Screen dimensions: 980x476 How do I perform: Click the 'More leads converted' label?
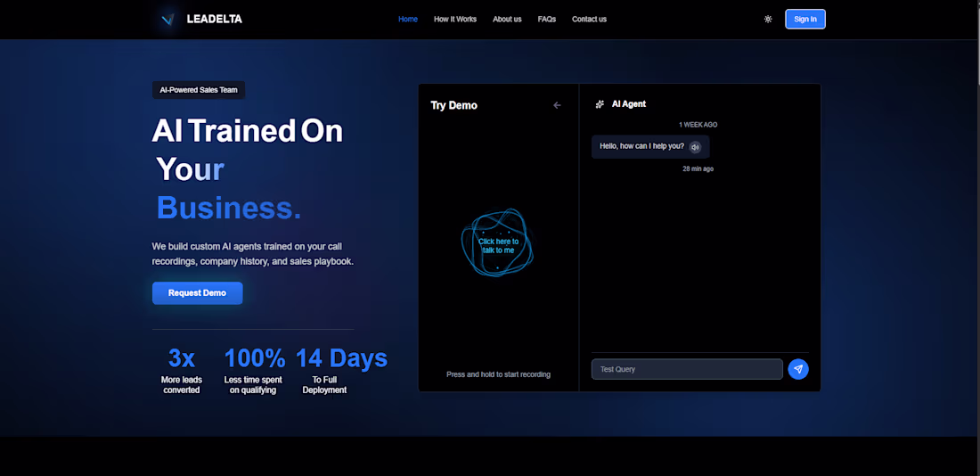click(x=181, y=385)
